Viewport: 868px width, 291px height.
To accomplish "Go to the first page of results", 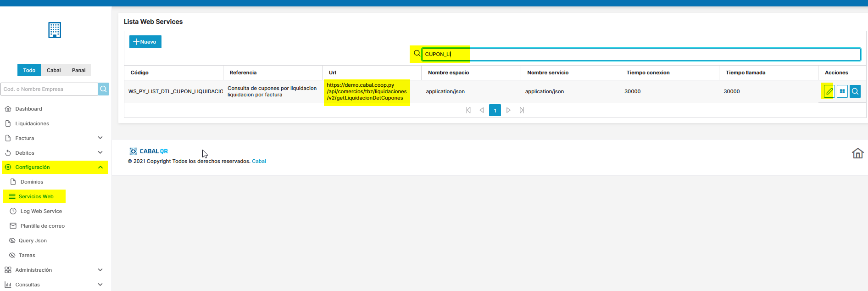I will click(468, 110).
